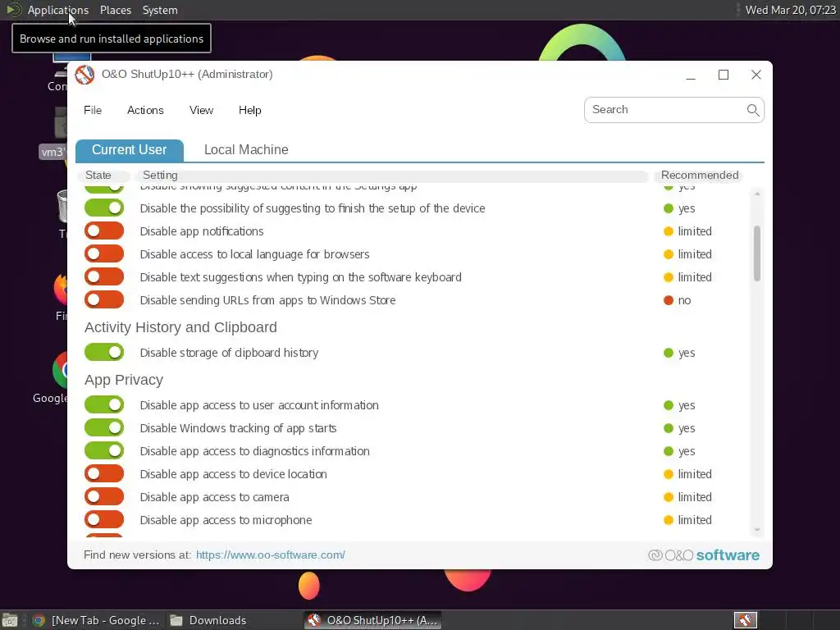
Task: Click the Activity History and Clipboard heading
Action: click(180, 327)
